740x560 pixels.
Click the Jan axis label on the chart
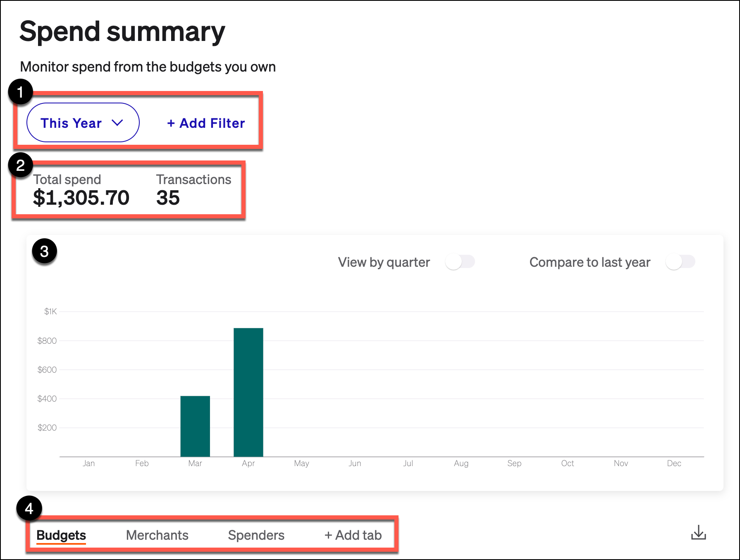[x=89, y=463]
